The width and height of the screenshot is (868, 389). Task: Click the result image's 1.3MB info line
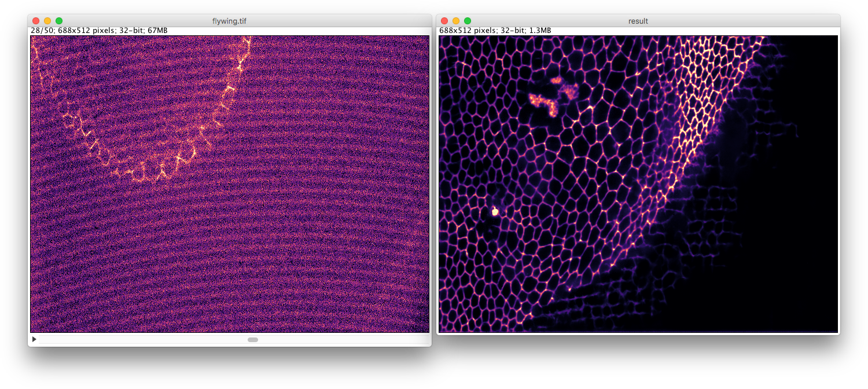[x=495, y=31]
